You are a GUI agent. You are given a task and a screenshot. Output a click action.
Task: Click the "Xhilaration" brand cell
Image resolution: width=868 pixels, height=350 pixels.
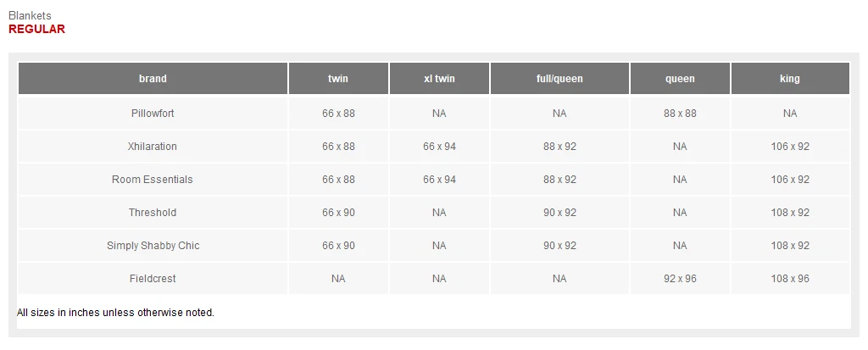(153, 147)
